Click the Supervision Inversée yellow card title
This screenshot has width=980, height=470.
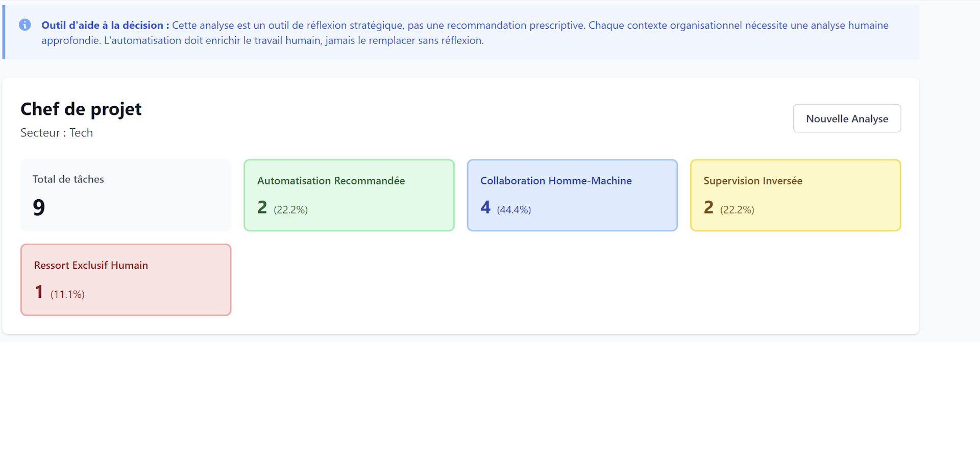752,180
